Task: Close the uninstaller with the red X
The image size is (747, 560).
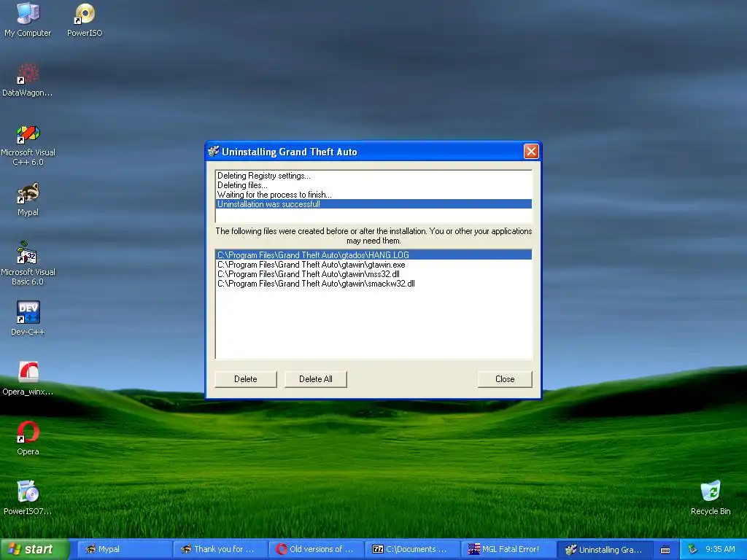Action: point(531,151)
